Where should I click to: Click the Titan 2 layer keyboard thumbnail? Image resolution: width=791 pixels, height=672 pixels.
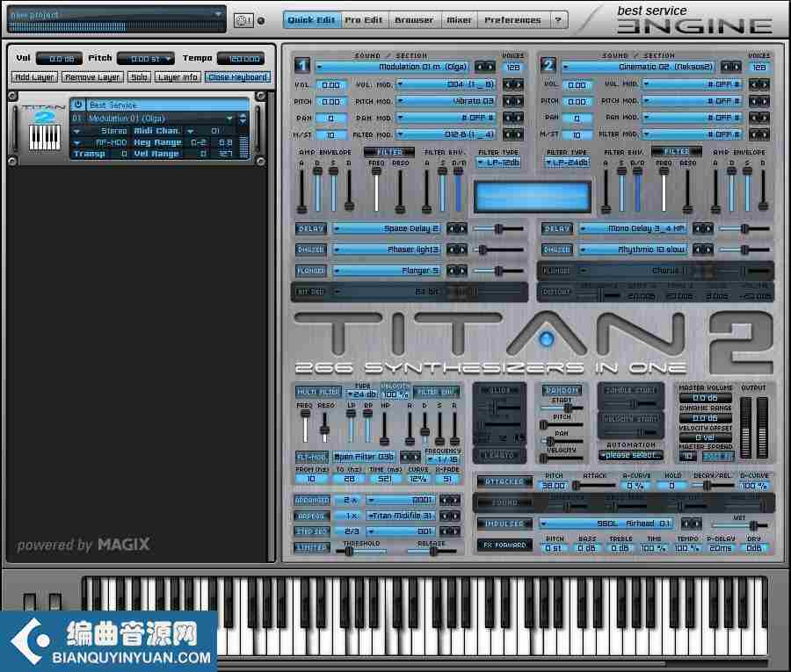[45, 137]
